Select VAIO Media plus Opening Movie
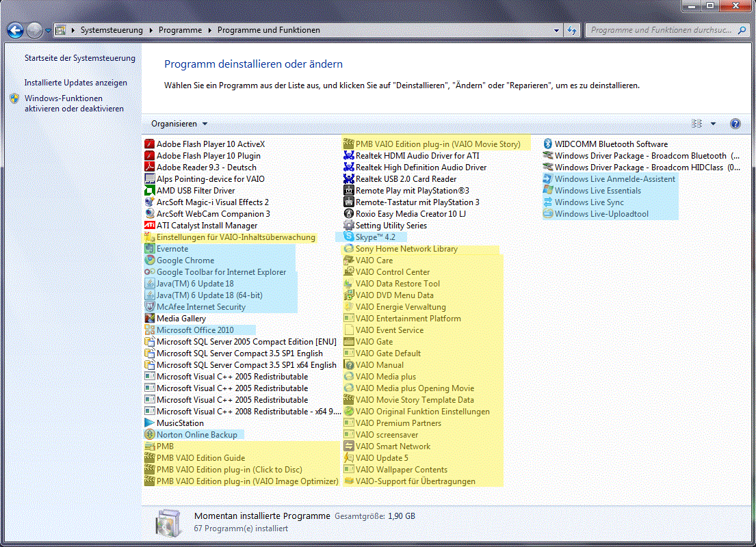The image size is (756, 547). [409, 388]
